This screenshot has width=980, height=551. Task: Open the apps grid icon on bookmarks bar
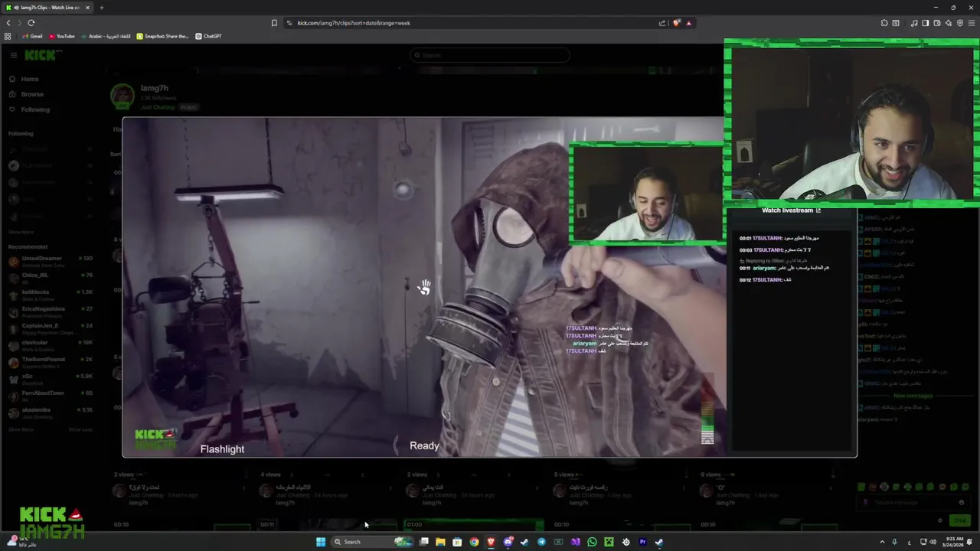tap(8, 36)
